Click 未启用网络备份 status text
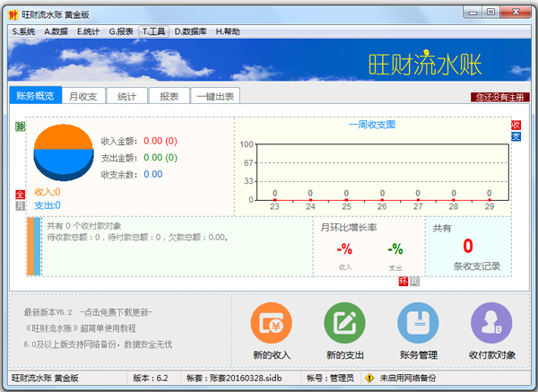 pos(408,378)
